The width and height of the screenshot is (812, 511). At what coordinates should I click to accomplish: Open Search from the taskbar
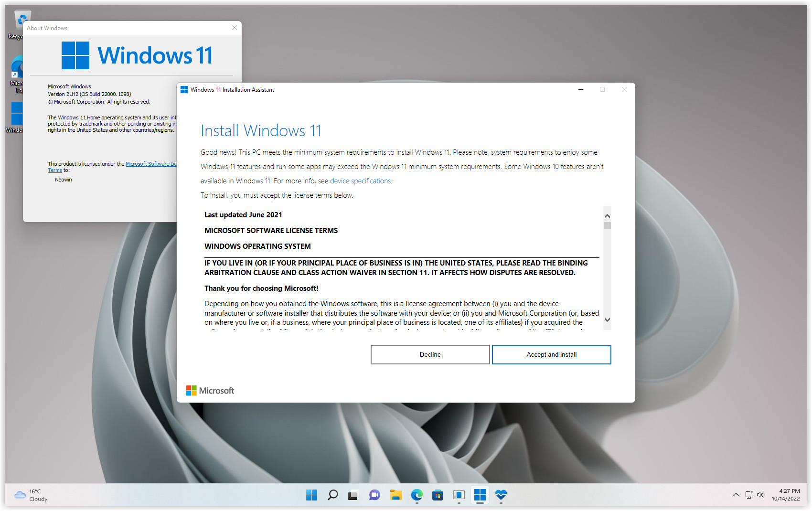click(x=333, y=495)
